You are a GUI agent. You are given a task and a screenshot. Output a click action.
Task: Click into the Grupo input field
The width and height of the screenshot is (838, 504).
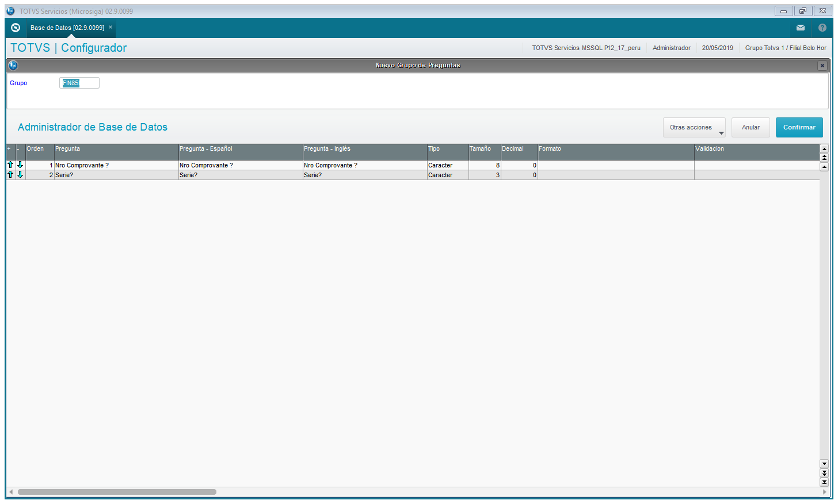(x=79, y=83)
